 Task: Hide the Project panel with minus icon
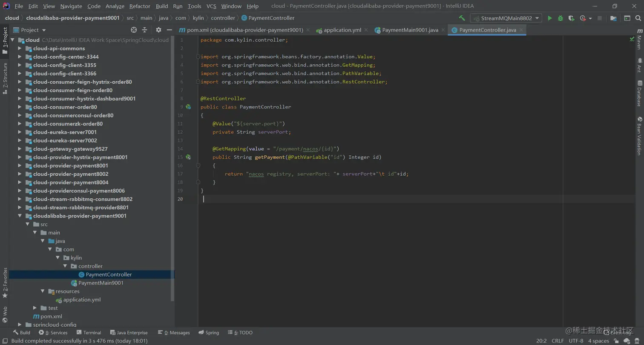(x=169, y=30)
